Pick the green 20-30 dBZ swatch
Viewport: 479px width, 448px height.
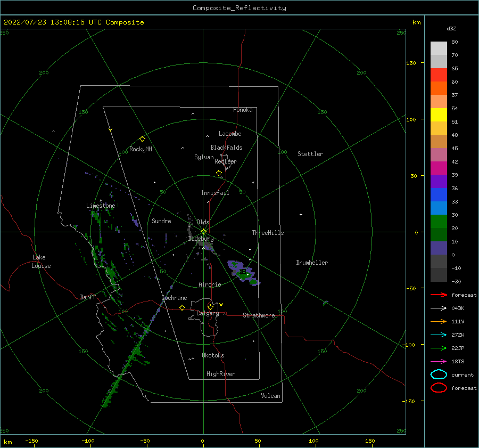439,222
